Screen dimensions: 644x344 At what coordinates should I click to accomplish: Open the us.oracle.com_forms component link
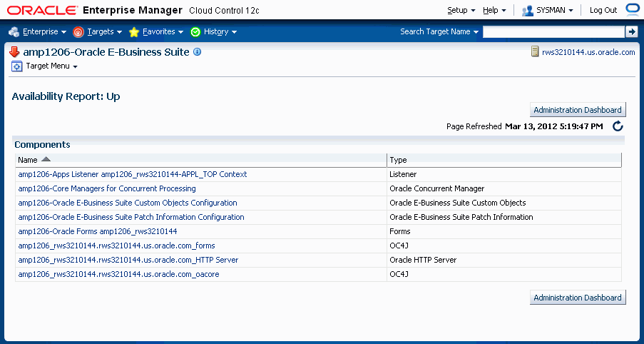coord(117,246)
